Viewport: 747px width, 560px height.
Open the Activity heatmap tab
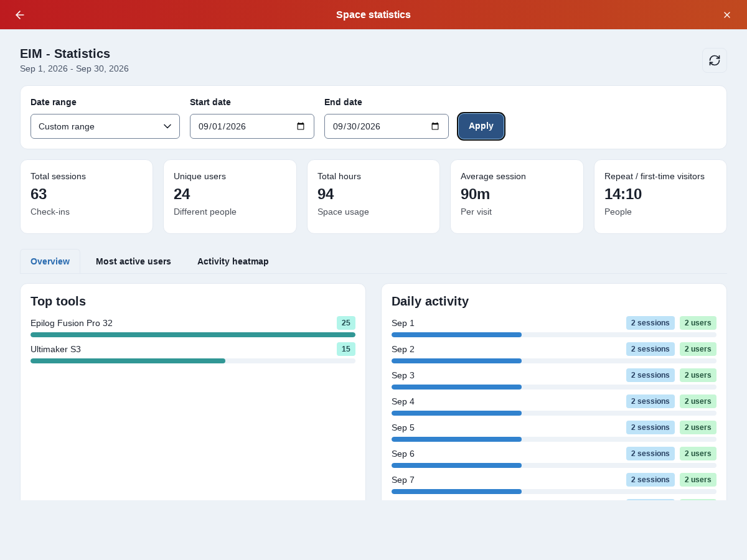click(x=233, y=261)
